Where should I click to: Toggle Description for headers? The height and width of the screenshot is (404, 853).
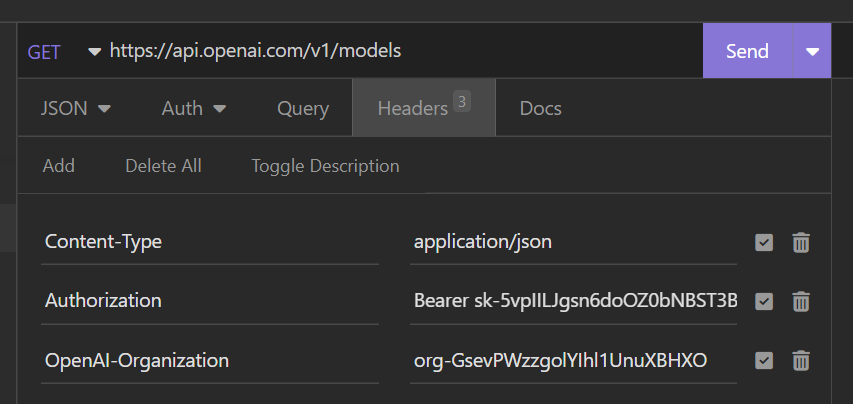325,166
